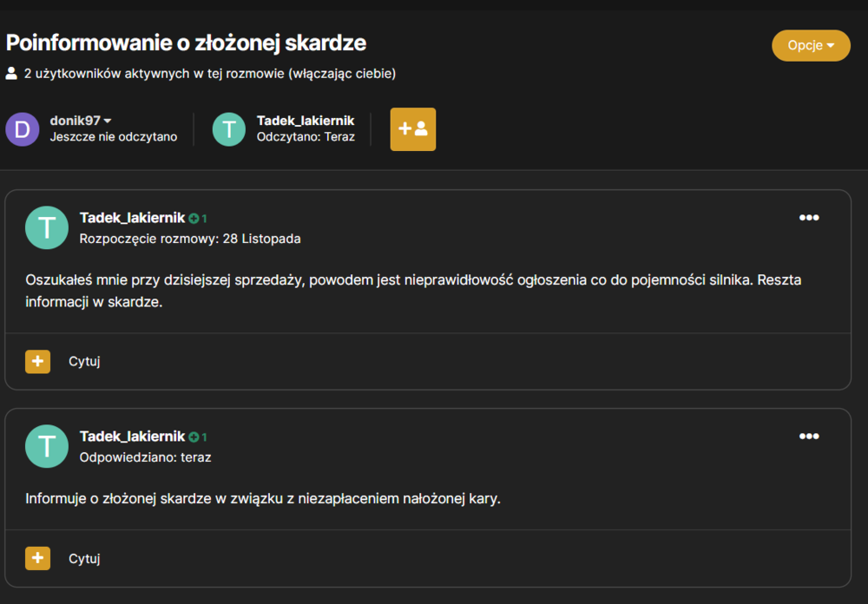Screen dimensions: 868x604
Task: Quote the message about engine capacity
Action: tap(84, 362)
